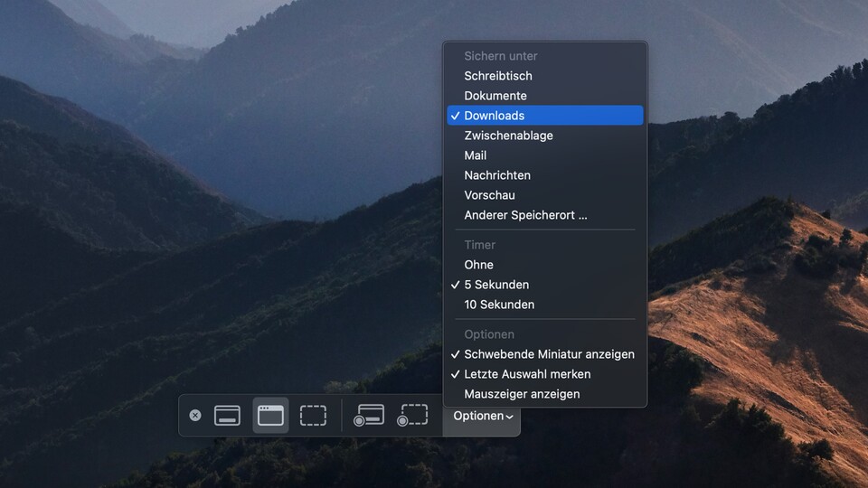Set timer to 5 Sekunden
The image size is (868, 488).
point(545,285)
